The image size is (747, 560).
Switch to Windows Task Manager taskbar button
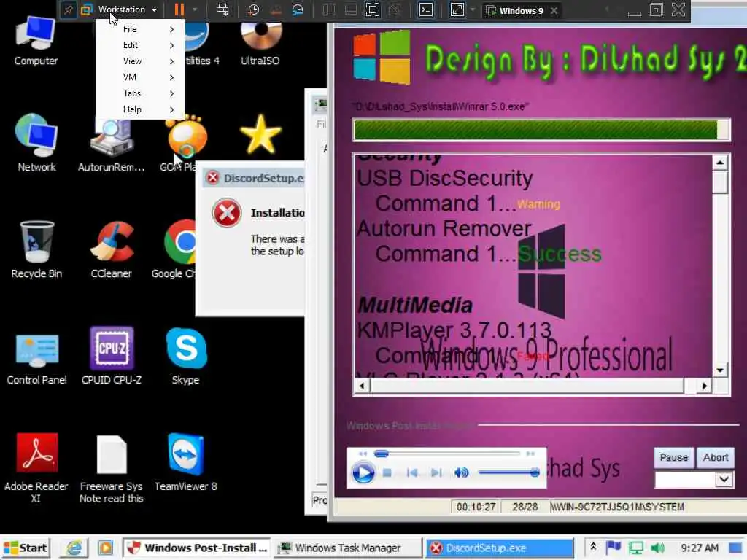tap(348, 548)
